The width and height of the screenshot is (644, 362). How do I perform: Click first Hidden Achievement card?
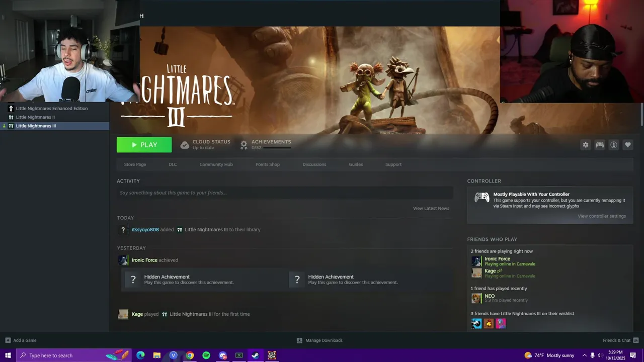click(x=203, y=280)
